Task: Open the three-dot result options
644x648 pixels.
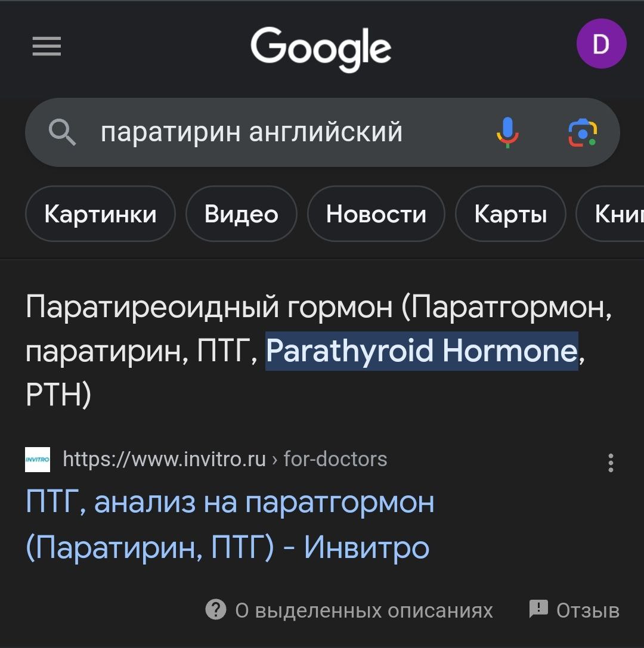Action: click(x=611, y=463)
